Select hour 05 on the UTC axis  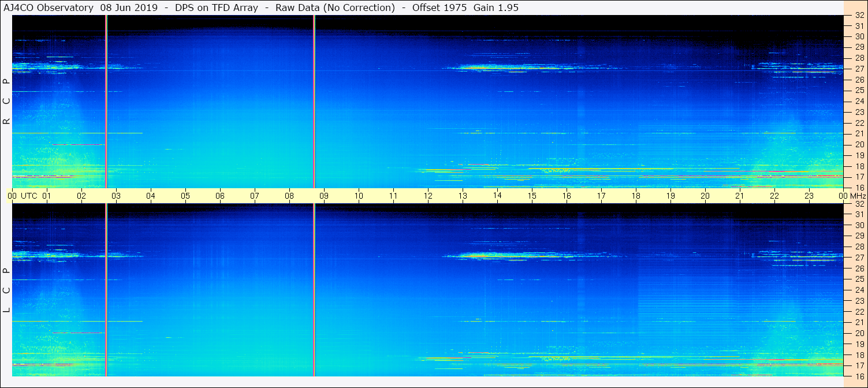(x=185, y=196)
